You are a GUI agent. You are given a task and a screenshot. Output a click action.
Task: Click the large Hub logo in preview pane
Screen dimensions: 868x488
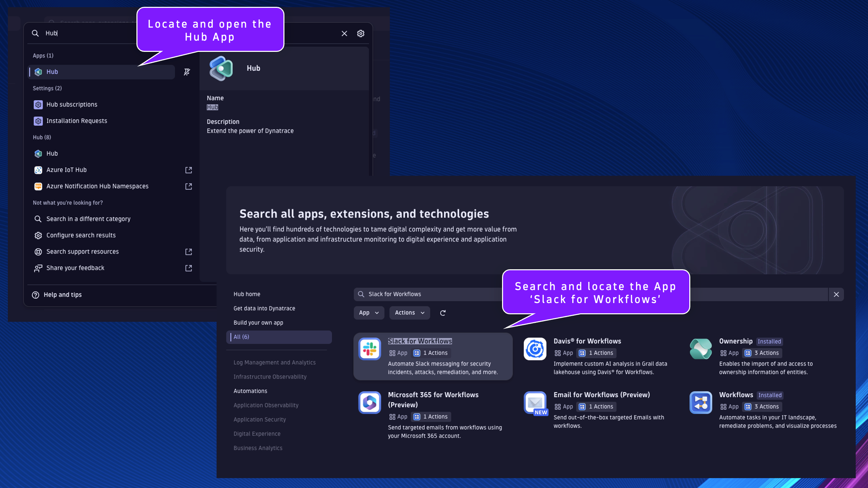click(221, 68)
